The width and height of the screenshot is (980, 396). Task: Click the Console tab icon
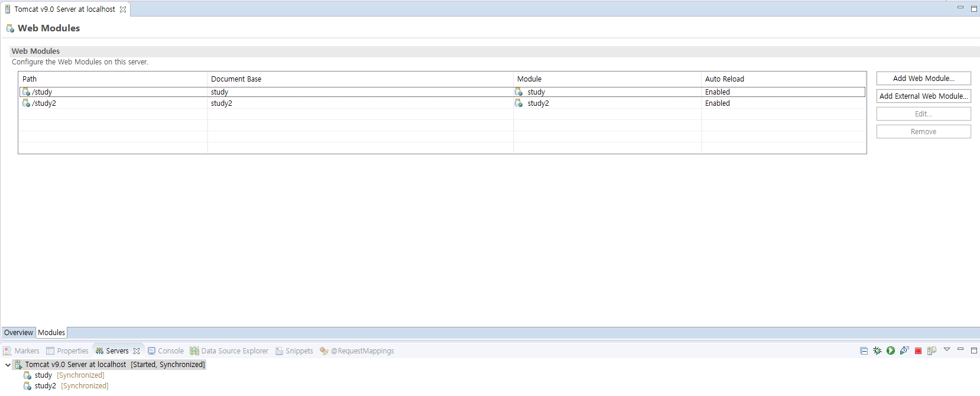coord(152,351)
